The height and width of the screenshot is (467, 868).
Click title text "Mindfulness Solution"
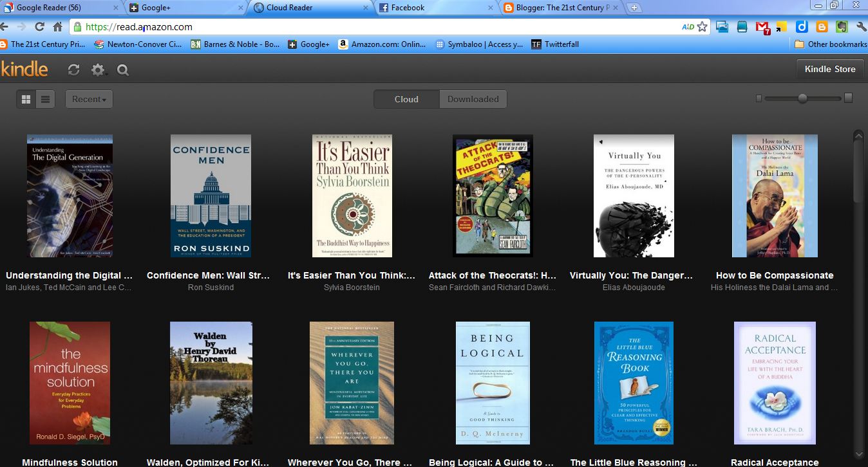pyautogui.click(x=70, y=462)
